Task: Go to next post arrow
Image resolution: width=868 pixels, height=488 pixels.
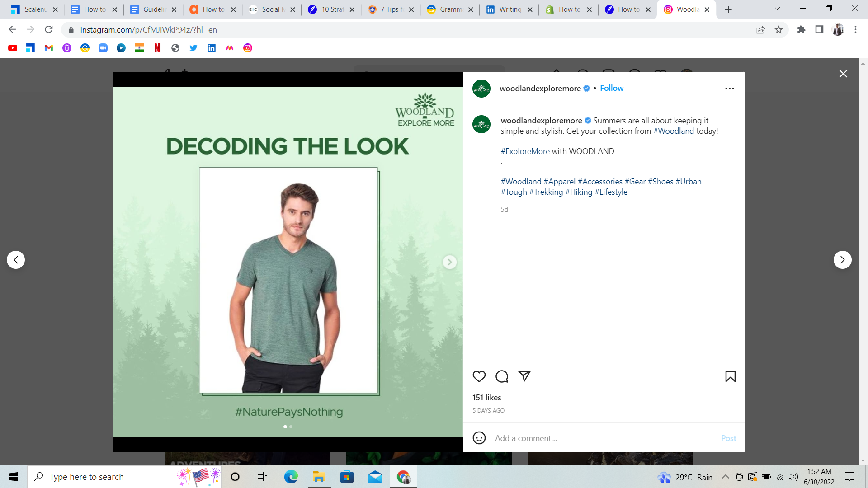Action: pyautogui.click(x=842, y=260)
